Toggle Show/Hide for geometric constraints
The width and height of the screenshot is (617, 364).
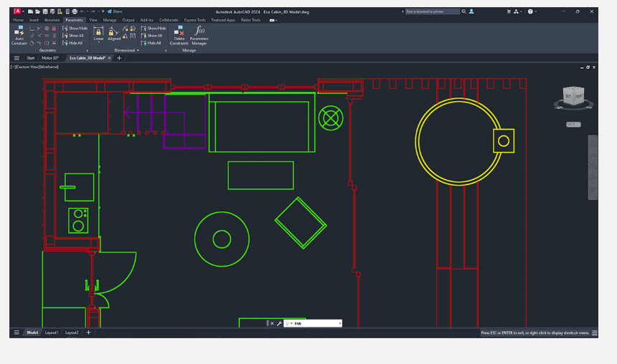75,28
